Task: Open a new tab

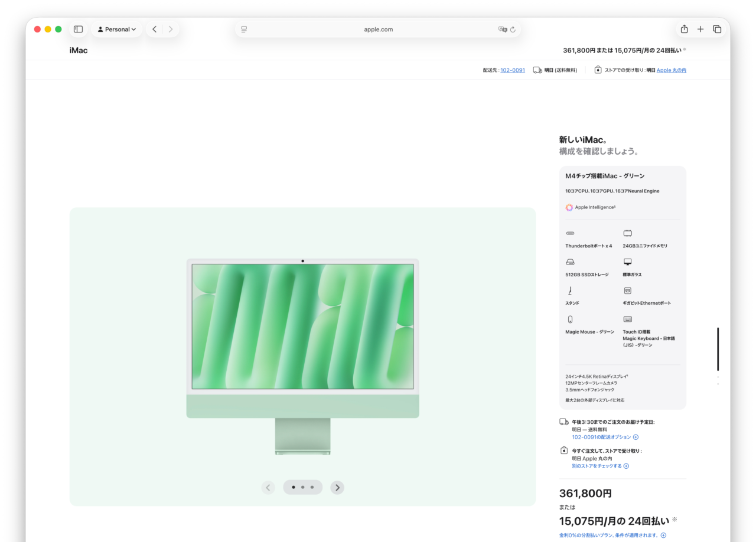Action: (700, 29)
